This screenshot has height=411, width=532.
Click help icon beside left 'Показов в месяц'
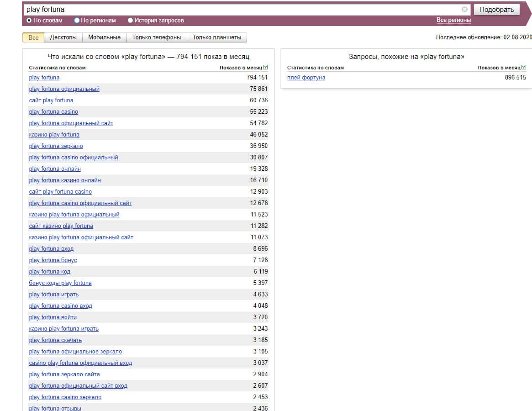(266, 68)
